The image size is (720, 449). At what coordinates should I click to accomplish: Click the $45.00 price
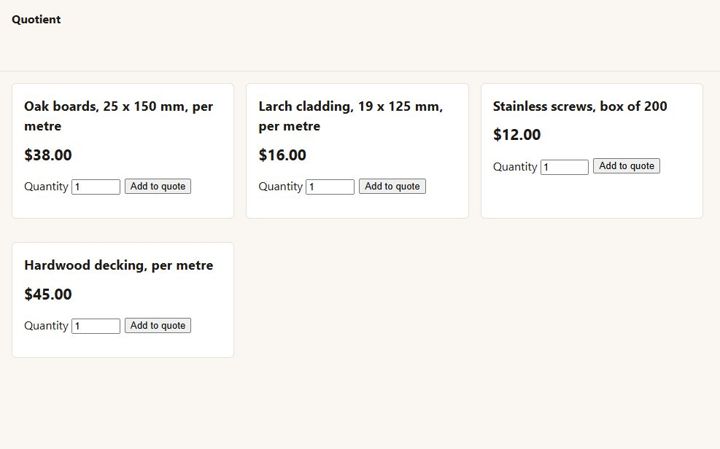(48, 294)
